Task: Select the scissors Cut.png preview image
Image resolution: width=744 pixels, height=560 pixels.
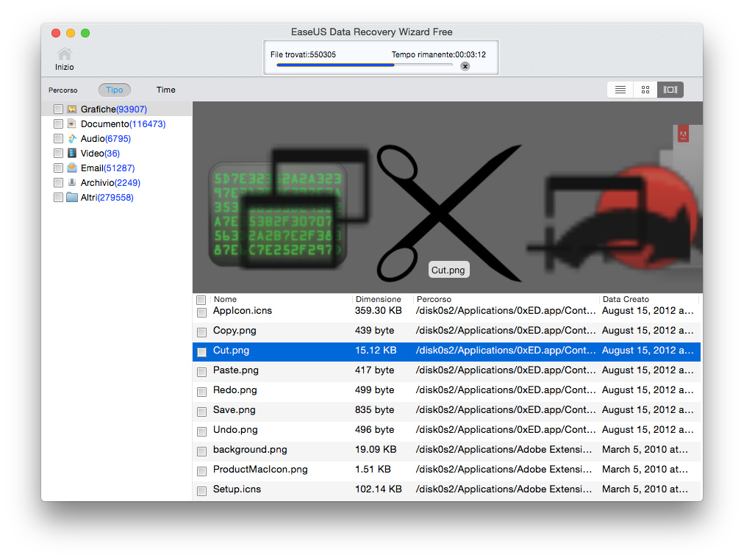Action: [448, 213]
